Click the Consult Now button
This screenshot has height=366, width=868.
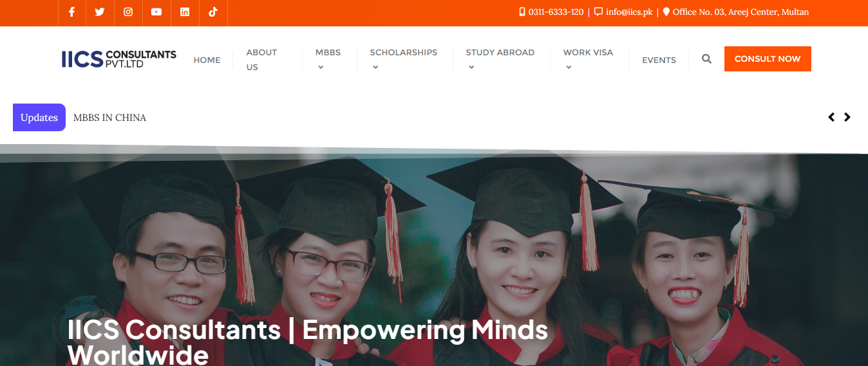(768, 59)
